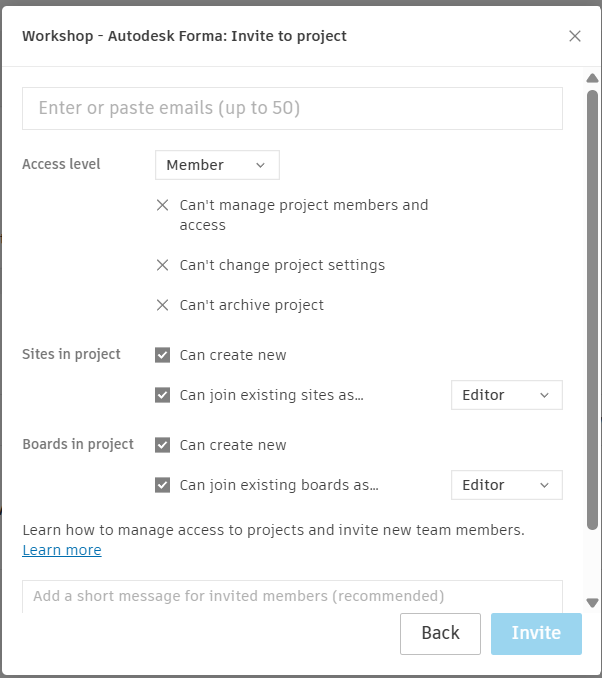Click the chevron in Member dropdown

point(261,165)
